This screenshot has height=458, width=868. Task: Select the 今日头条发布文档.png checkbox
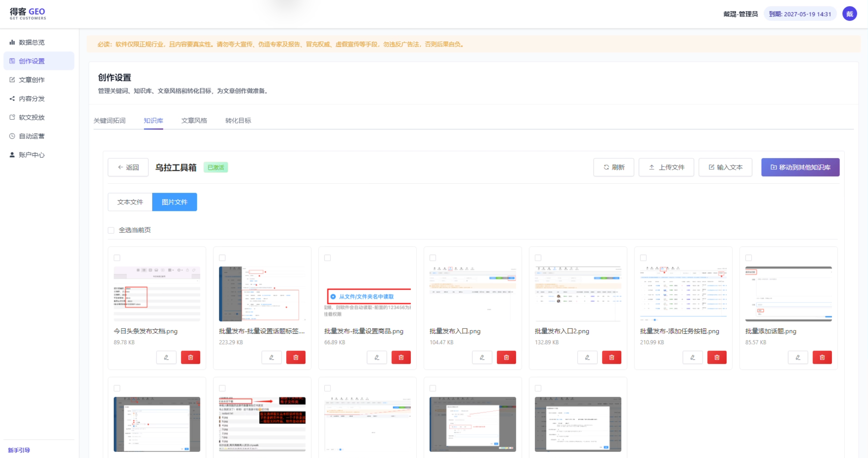pos(117,258)
